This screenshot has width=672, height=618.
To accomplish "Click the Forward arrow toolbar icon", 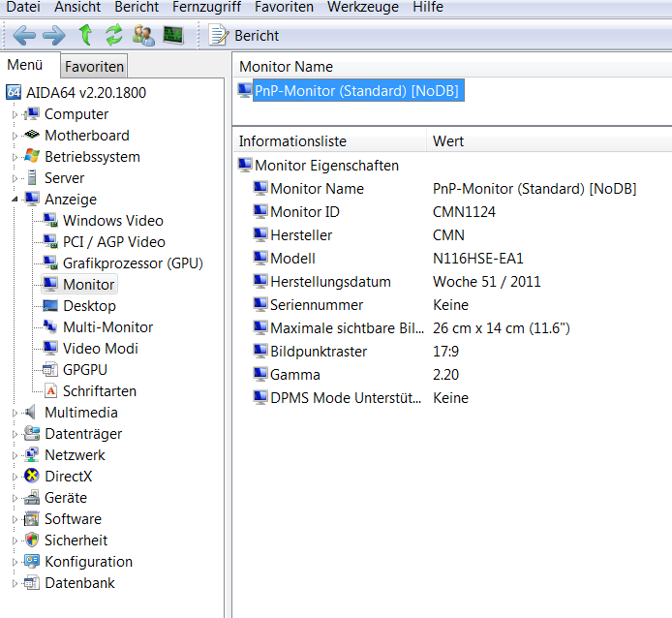I will 54,35.
